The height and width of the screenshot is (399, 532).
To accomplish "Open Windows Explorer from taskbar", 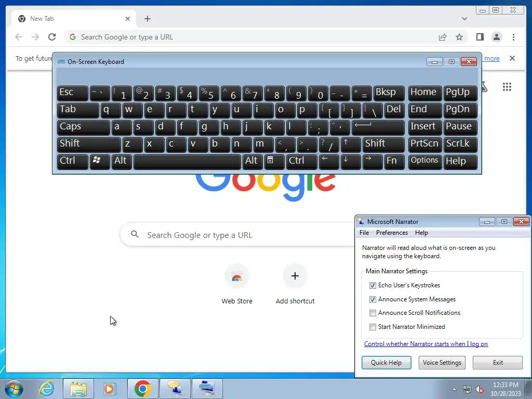I will [78, 389].
